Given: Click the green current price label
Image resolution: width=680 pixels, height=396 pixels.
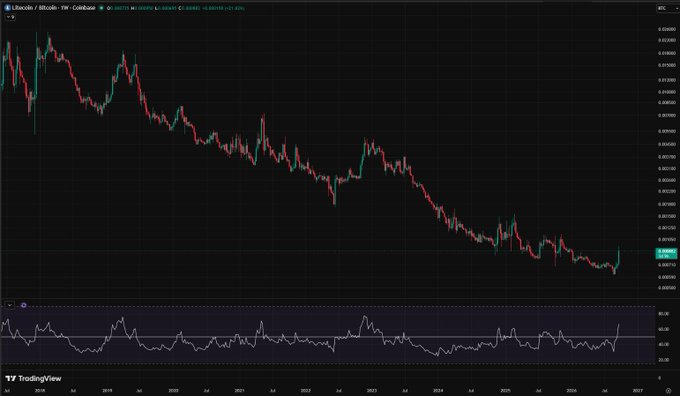Looking at the screenshot, I should pyautogui.click(x=666, y=253).
